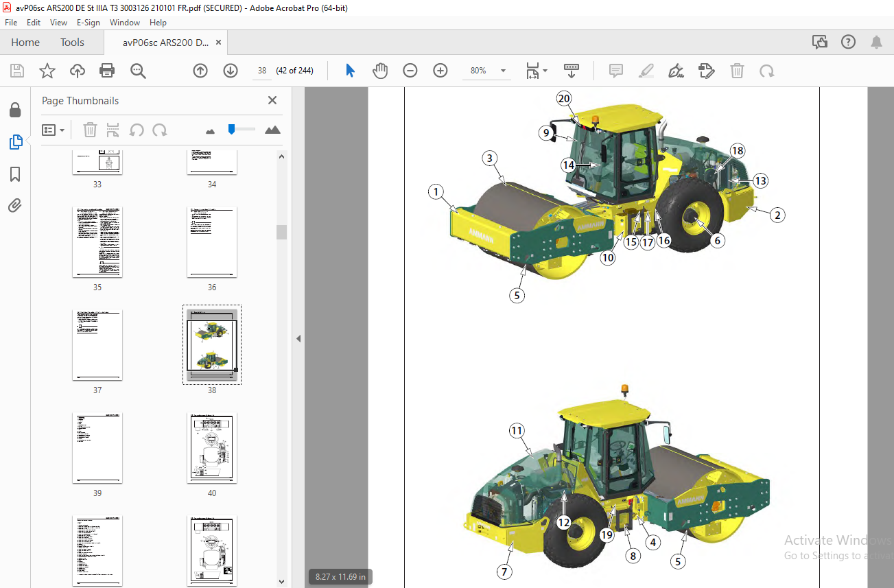Viewport: 894px width, 588px height.
Task: Select page 33 thumbnail
Action: tap(97, 163)
